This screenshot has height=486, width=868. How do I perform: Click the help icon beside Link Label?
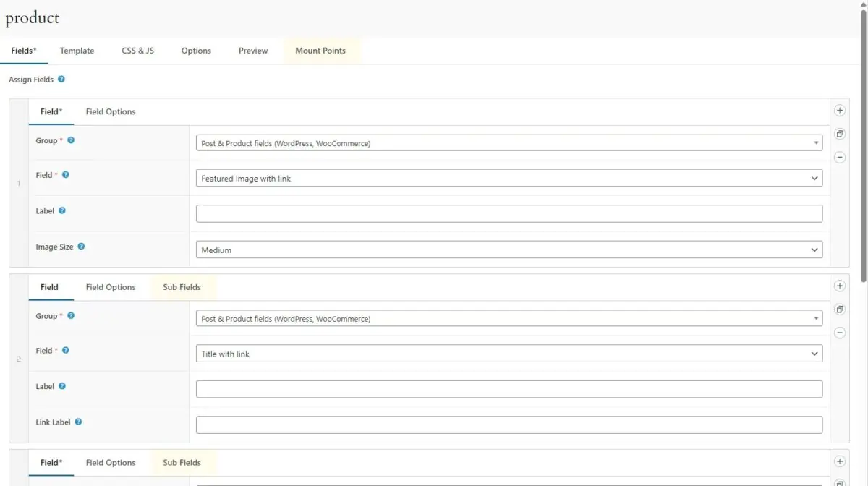[x=78, y=422]
